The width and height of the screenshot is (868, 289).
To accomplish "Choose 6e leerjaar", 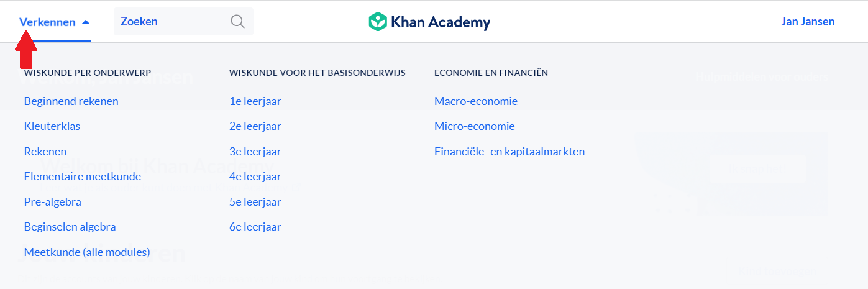I will (255, 227).
